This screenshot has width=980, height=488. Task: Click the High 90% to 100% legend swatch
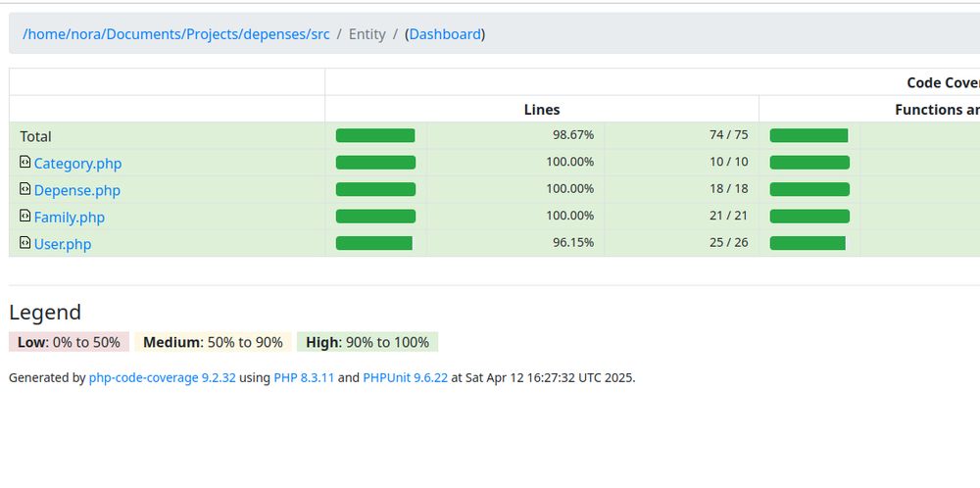click(x=367, y=342)
